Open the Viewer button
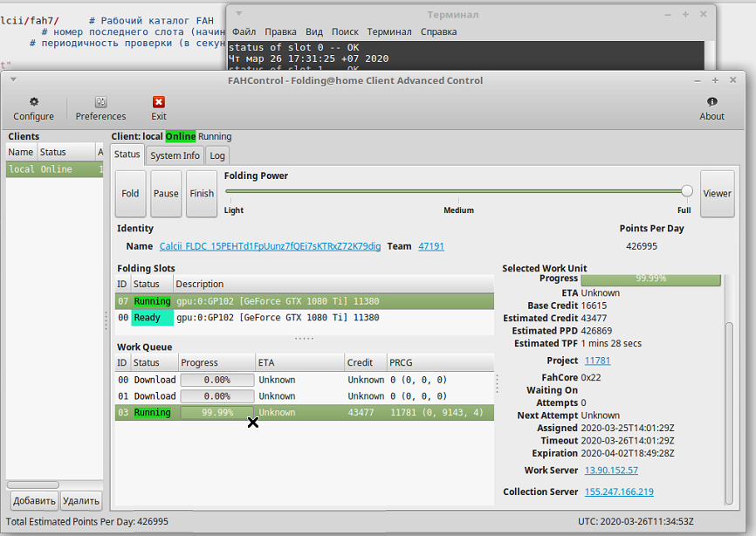 click(x=717, y=193)
